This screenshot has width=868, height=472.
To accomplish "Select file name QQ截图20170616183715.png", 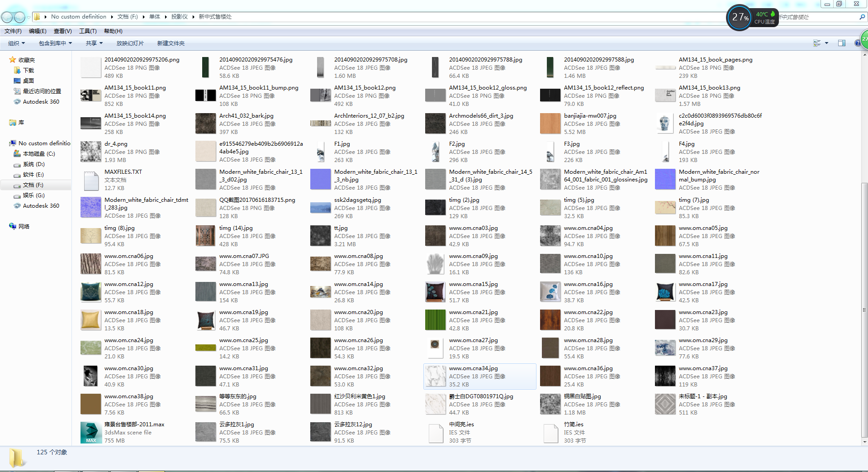I will (257, 200).
